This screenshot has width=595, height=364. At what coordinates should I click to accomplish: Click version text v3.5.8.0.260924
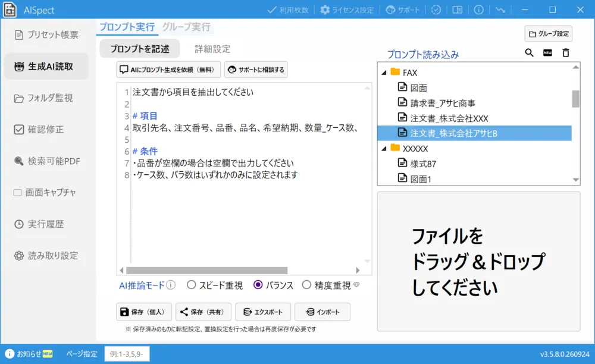pyautogui.click(x=565, y=354)
